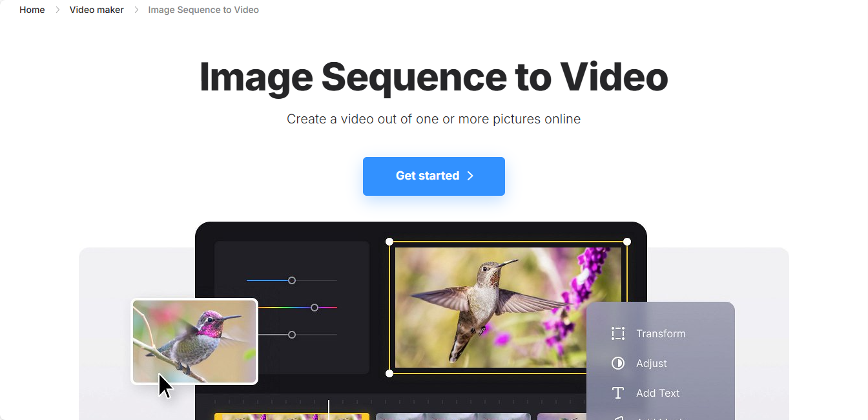Click the Adjust contrast-circle icon

click(x=618, y=363)
